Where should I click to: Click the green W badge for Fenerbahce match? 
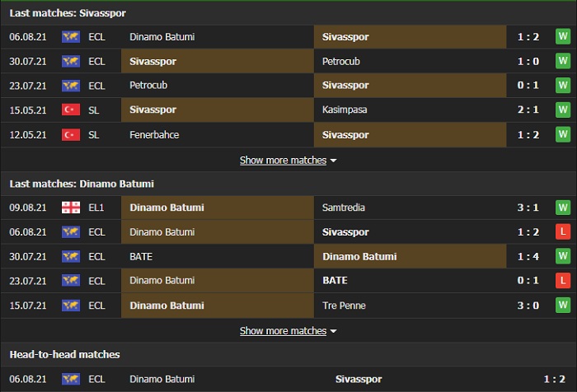click(562, 134)
